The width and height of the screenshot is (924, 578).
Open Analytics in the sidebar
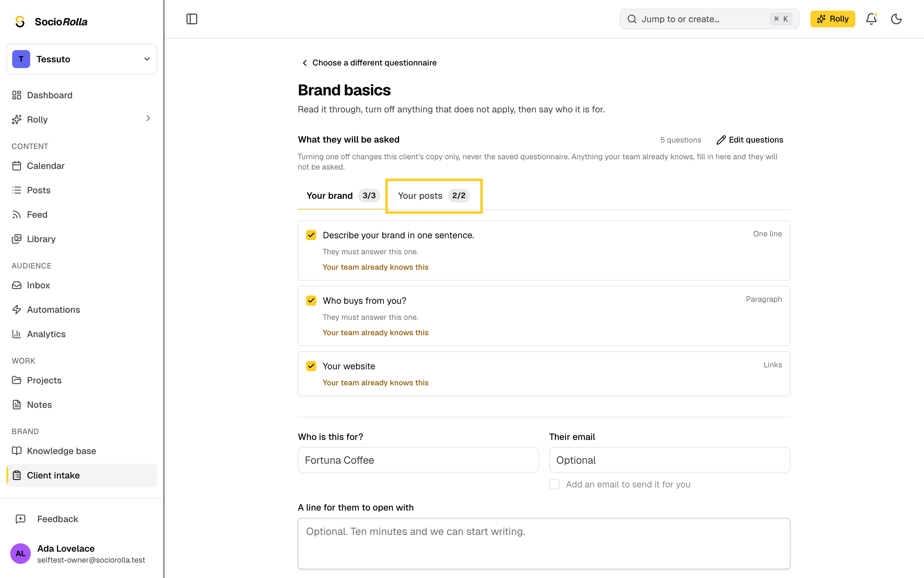click(82, 334)
